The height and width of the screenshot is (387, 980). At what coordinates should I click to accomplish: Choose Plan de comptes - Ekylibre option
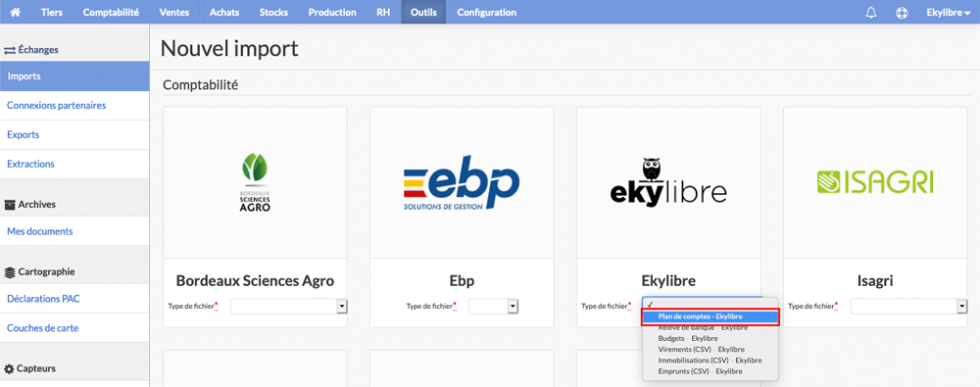point(710,317)
